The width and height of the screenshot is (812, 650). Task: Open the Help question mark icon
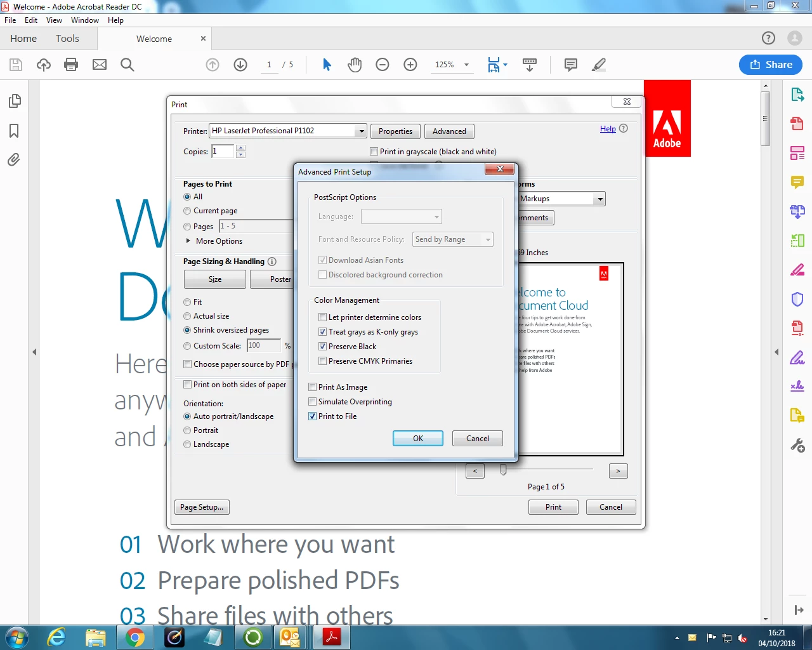click(x=768, y=39)
